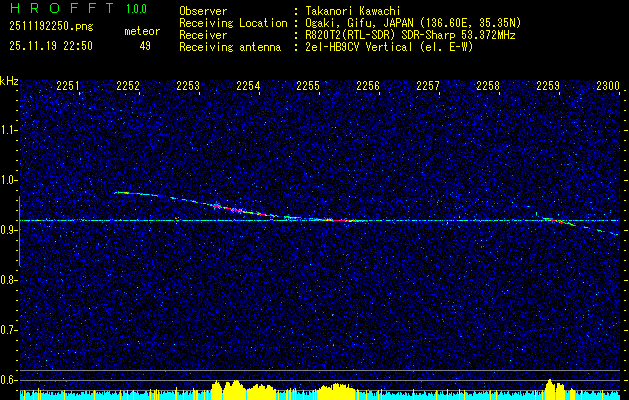
Task: Click the 2258 time marker
Action: click(488, 85)
